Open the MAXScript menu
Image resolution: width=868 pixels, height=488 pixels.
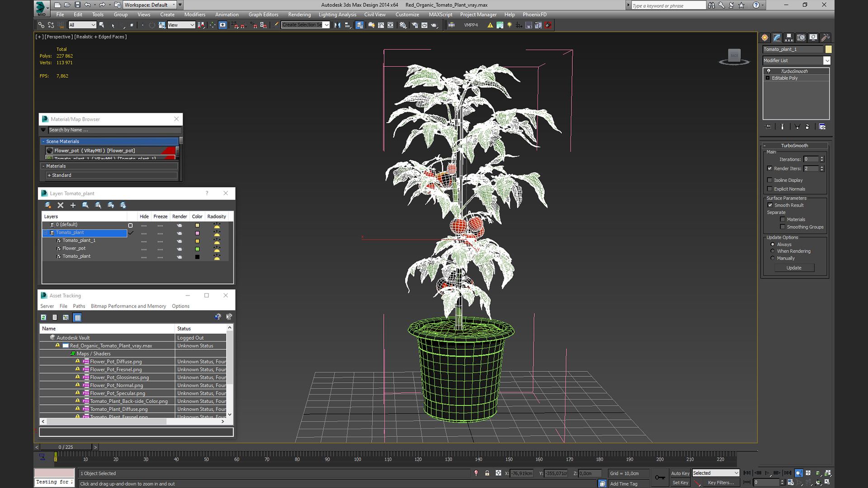(x=440, y=14)
